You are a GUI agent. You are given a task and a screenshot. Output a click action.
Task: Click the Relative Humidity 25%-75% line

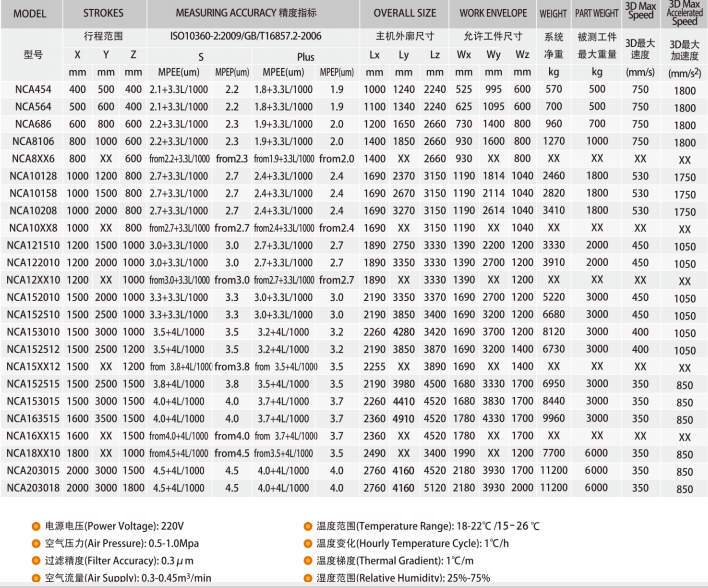tap(403, 578)
